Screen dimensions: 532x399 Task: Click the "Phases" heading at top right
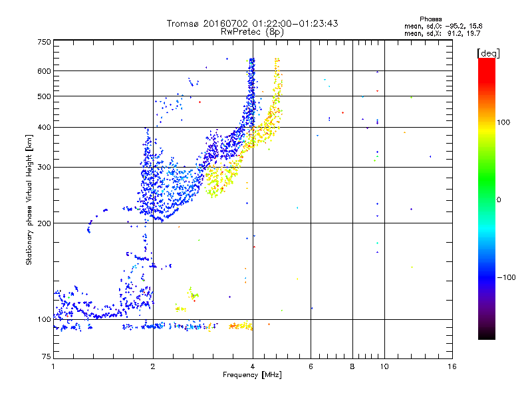430,19
